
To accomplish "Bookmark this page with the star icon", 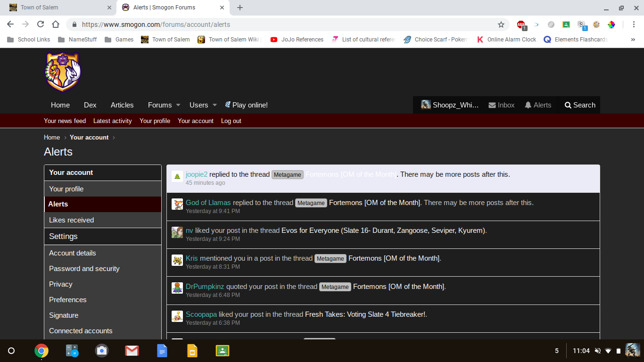I will (501, 25).
